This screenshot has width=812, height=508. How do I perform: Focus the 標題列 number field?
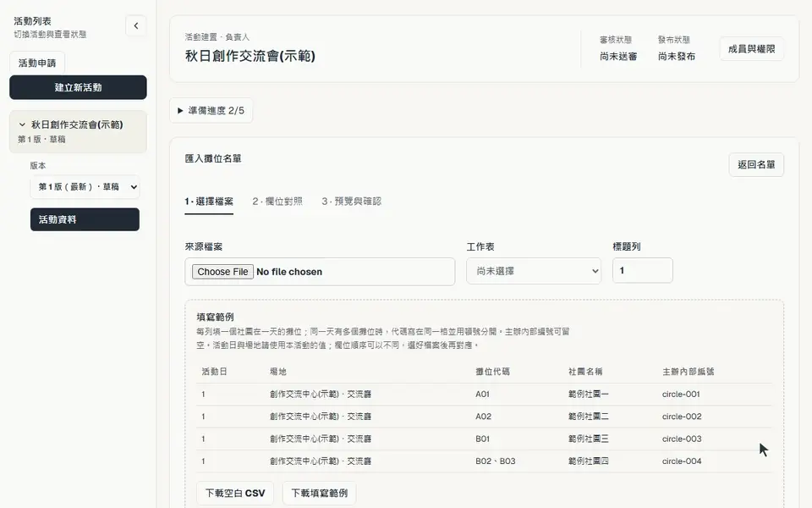click(643, 270)
